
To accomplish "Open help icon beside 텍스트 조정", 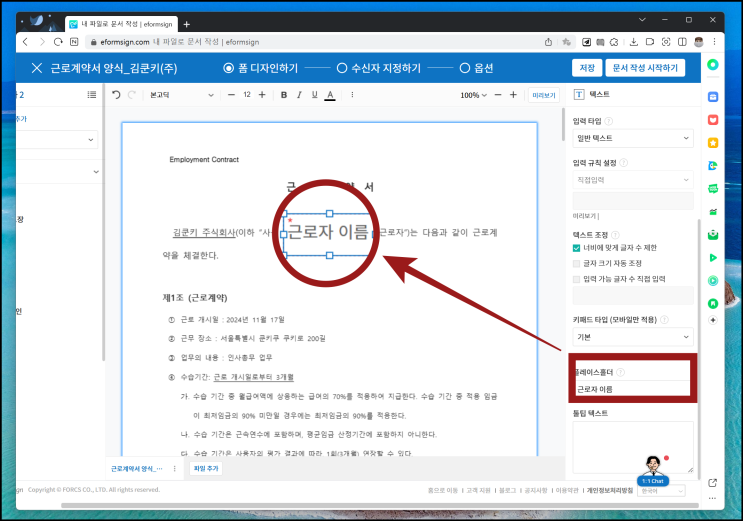I will click(615, 235).
